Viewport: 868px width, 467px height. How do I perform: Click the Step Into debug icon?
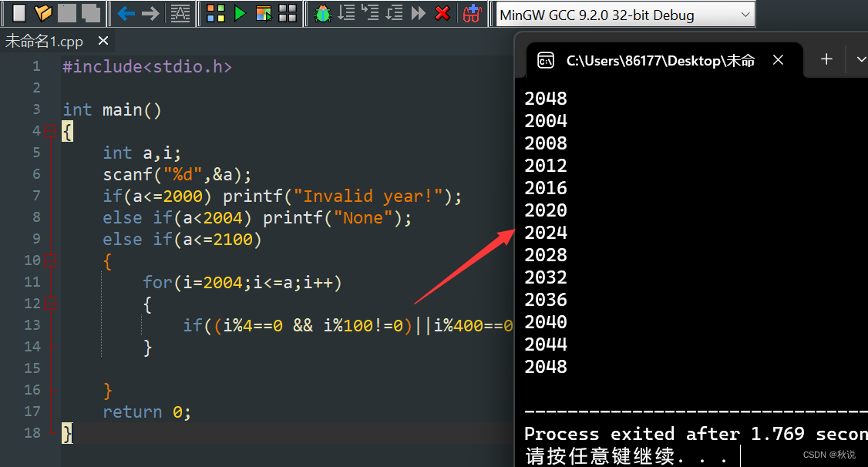(x=370, y=12)
